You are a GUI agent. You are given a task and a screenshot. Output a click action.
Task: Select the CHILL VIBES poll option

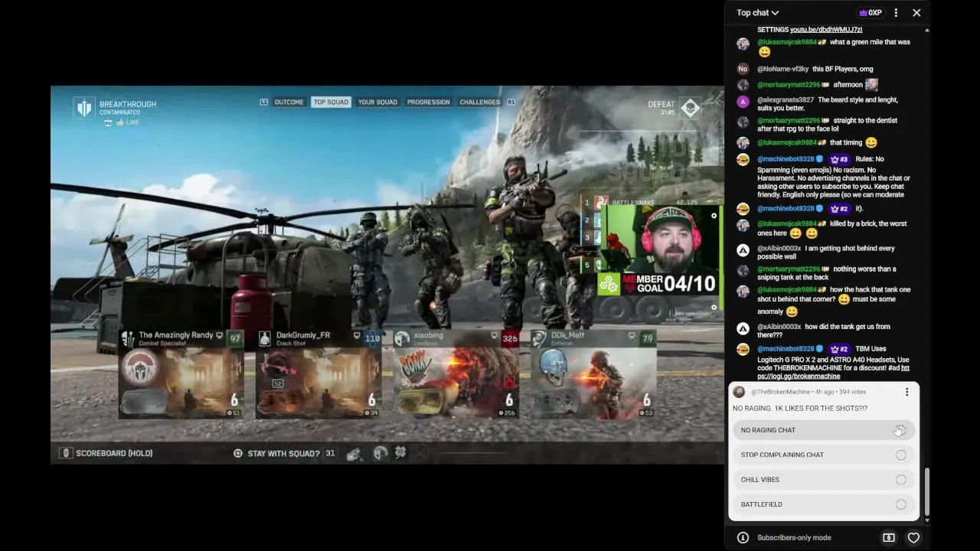[824, 479]
